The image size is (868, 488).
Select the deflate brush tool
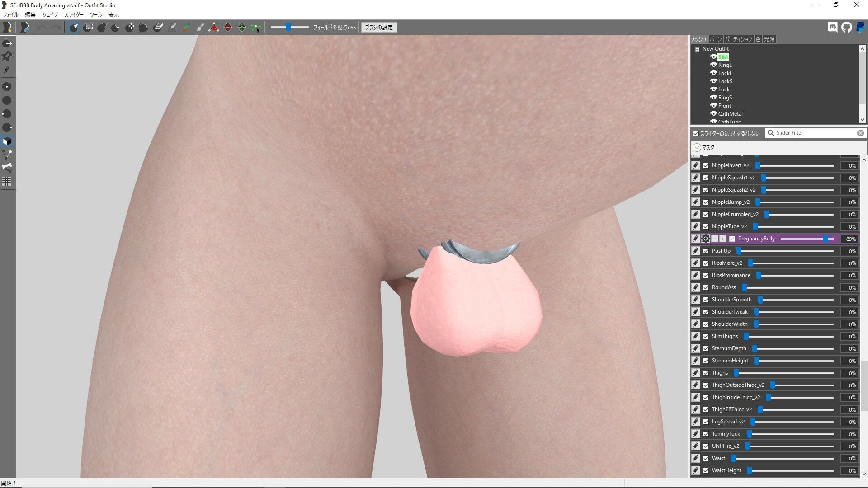click(116, 28)
